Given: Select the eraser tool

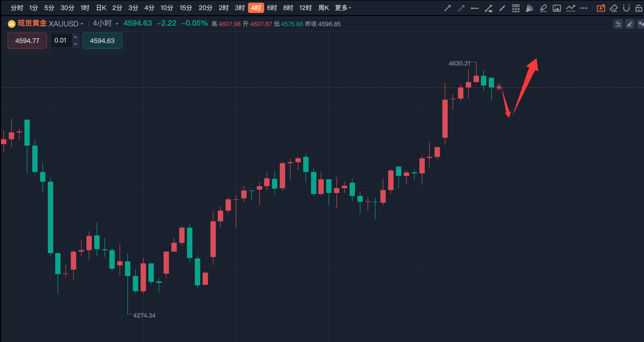Looking at the screenshot, I should click(614, 8).
